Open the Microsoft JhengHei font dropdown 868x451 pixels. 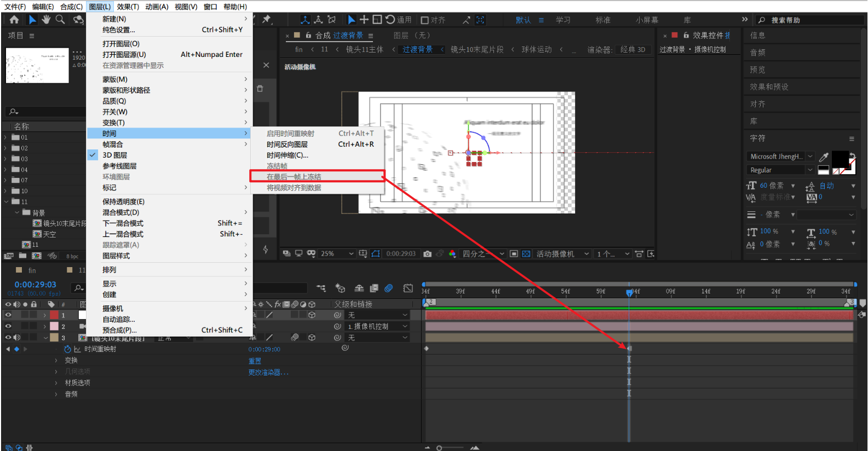780,157
